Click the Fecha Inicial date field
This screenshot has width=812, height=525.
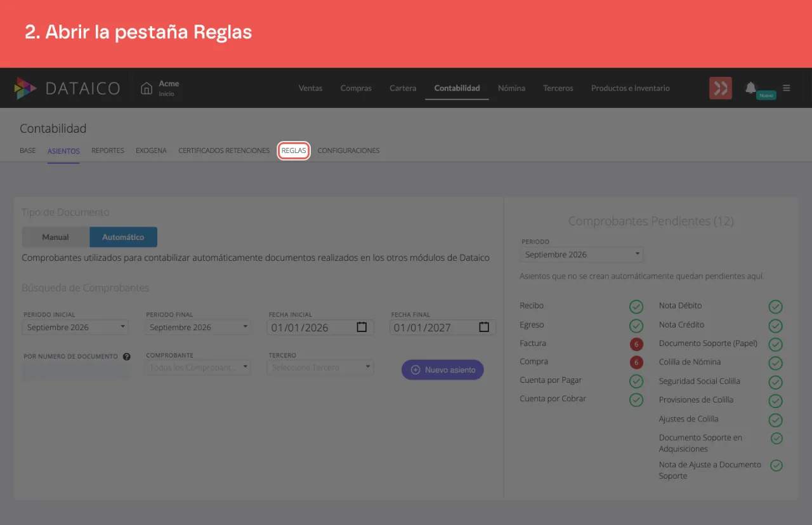coord(320,327)
